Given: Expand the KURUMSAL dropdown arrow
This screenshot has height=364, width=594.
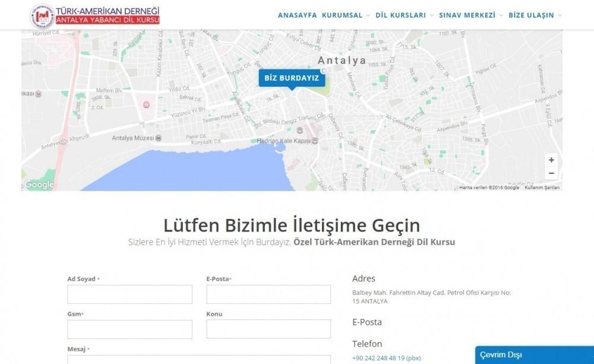Looking at the screenshot, I should (368, 15).
